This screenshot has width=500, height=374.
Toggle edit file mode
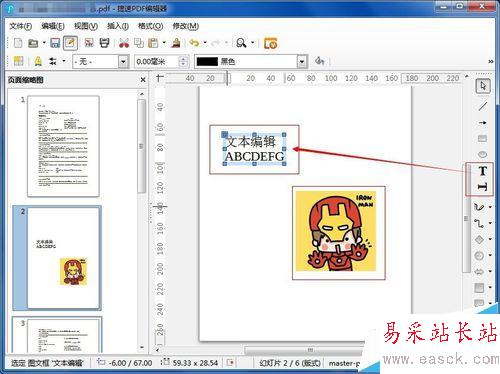click(70, 43)
